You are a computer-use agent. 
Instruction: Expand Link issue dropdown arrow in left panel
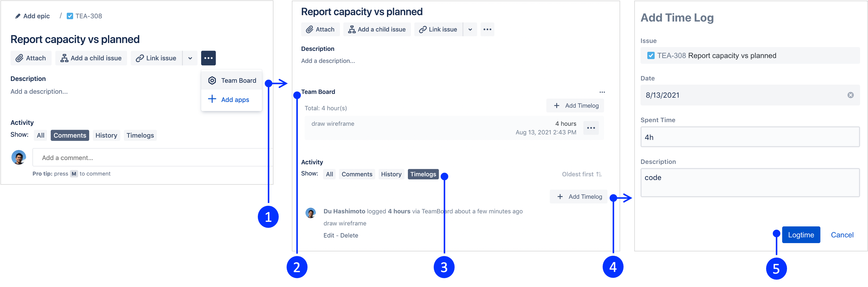190,58
